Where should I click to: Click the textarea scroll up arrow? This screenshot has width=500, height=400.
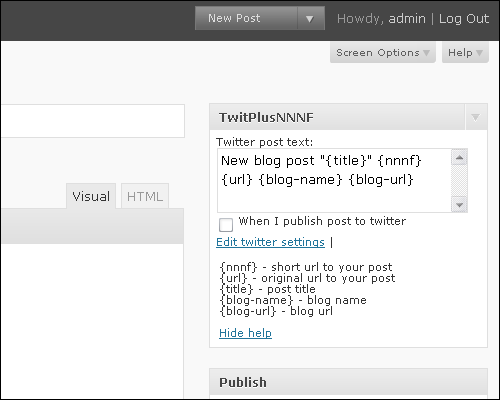[459, 158]
